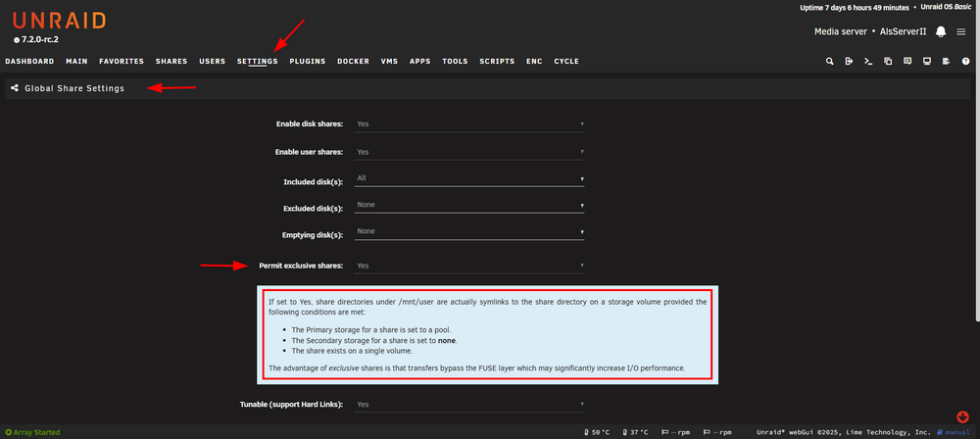Image resolution: width=980 pixels, height=439 pixels.
Task: Click the first fan rpm icon
Action: click(665, 432)
